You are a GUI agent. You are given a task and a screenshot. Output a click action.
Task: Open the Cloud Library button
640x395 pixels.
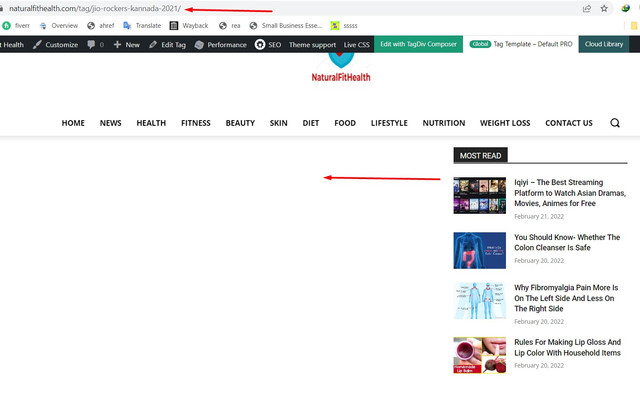[604, 44]
